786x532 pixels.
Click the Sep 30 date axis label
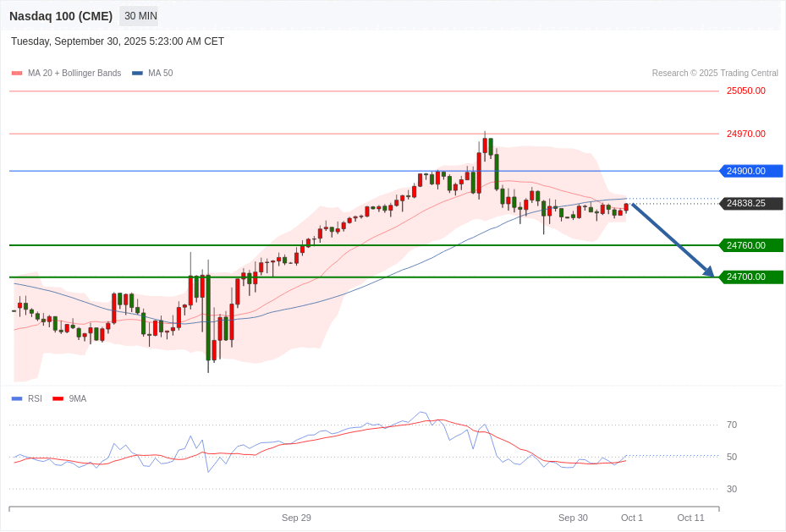tap(573, 518)
